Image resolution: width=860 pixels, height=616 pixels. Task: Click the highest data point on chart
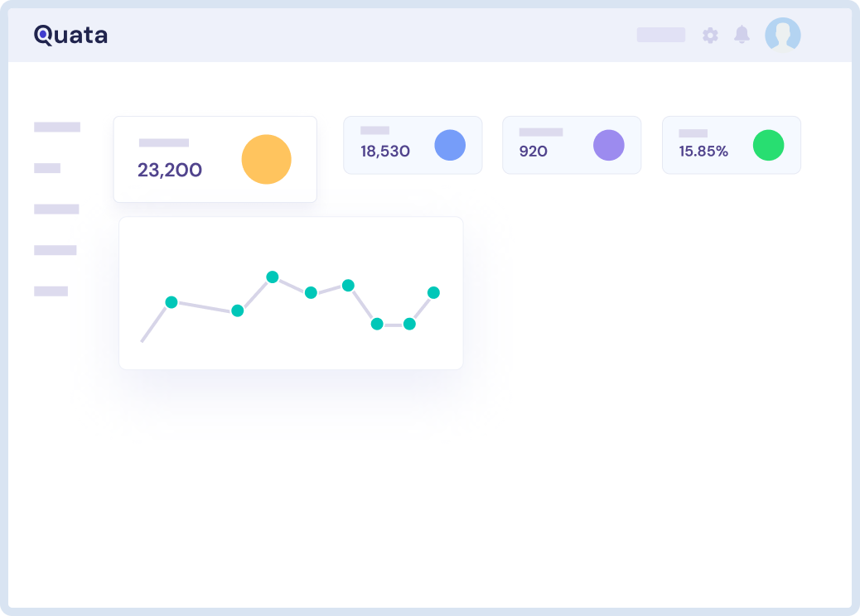272,277
